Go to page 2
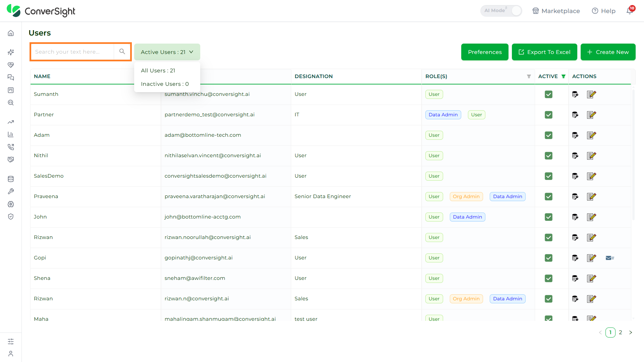This screenshot has width=644, height=362. pyautogui.click(x=621, y=333)
